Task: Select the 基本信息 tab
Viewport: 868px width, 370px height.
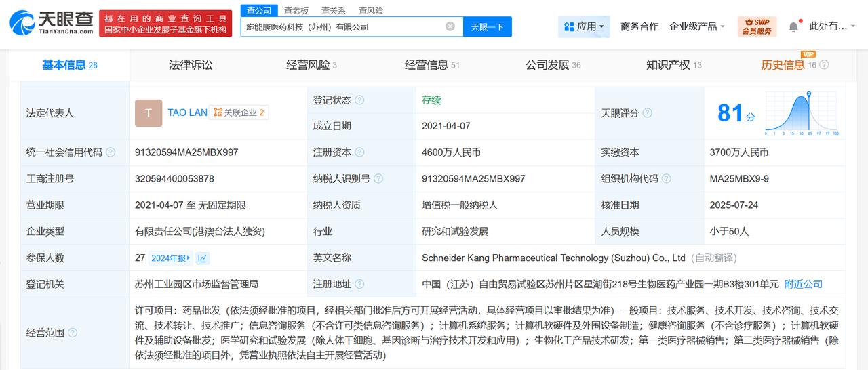Action: pos(70,65)
